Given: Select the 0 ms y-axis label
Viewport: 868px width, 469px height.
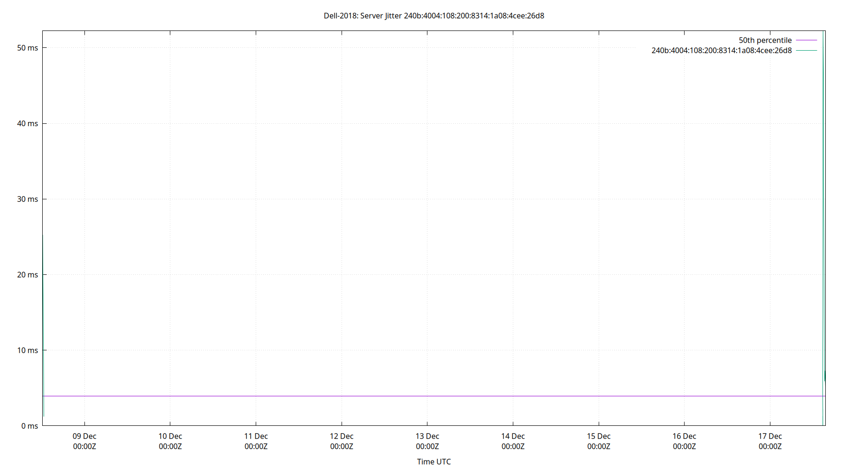Looking at the screenshot, I should pos(30,426).
